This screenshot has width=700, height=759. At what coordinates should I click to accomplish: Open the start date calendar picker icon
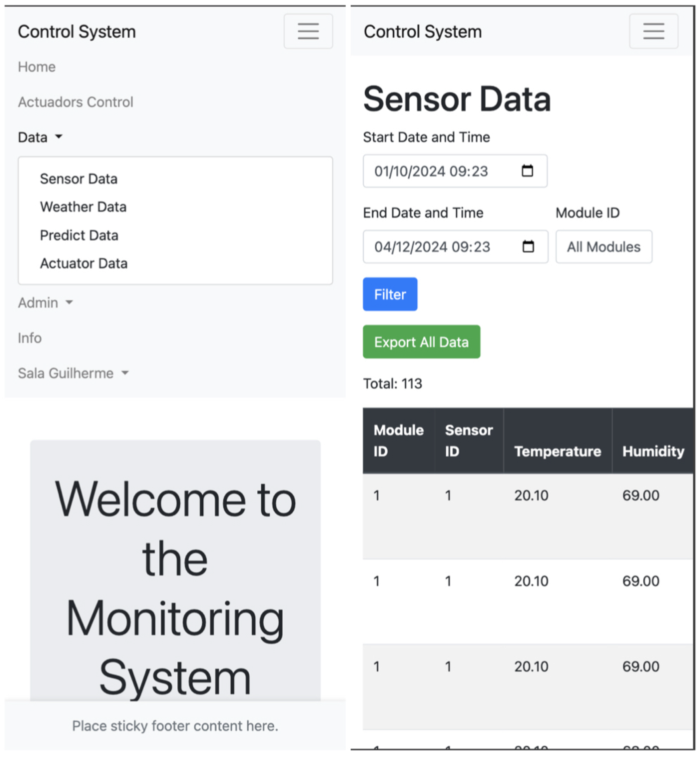pyautogui.click(x=527, y=171)
